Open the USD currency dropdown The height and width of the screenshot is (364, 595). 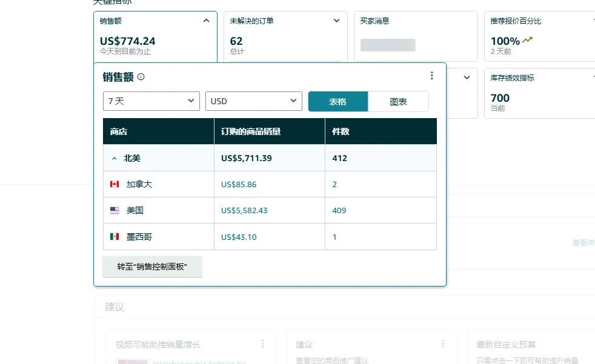pyautogui.click(x=254, y=101)
